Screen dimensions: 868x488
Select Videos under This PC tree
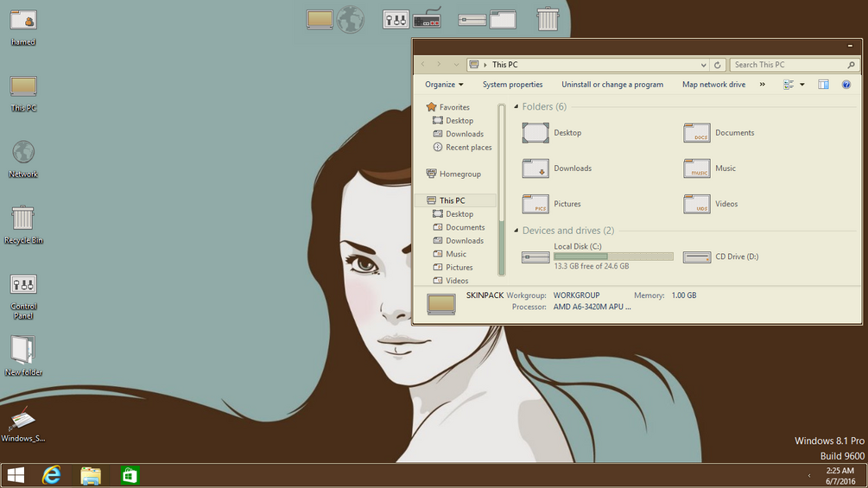[451, 281]
